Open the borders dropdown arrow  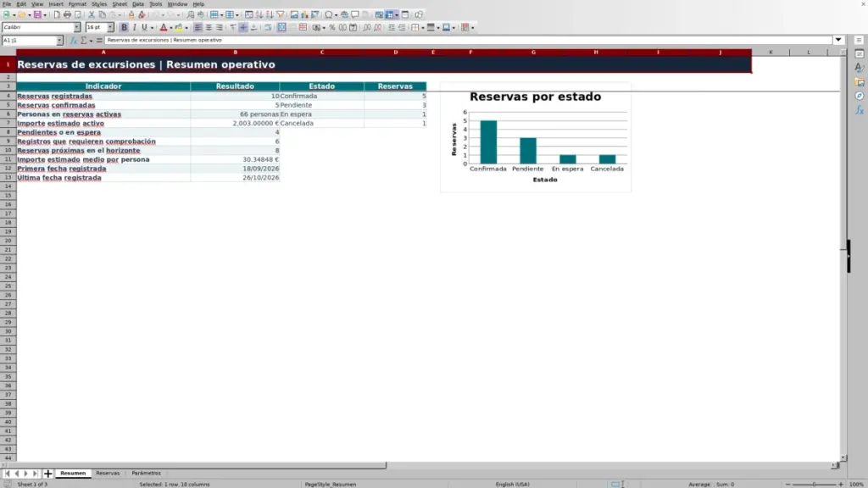click(423, 28)
